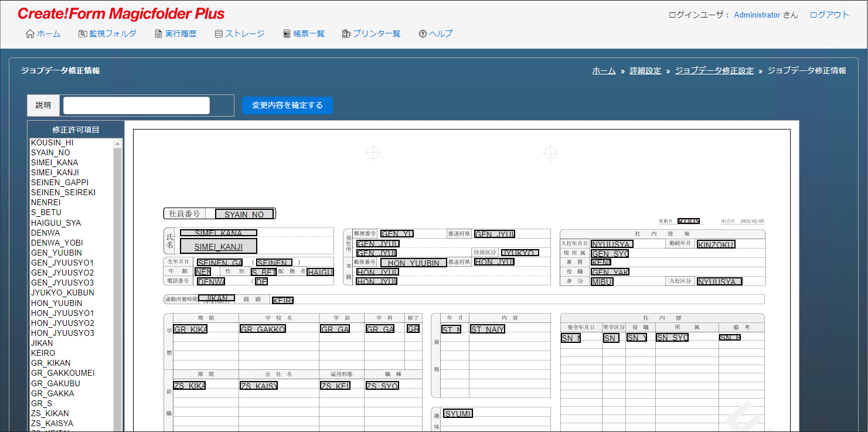Select HON_YUUBIN in the list
868x432 pixels.
(x=57, y=303)
